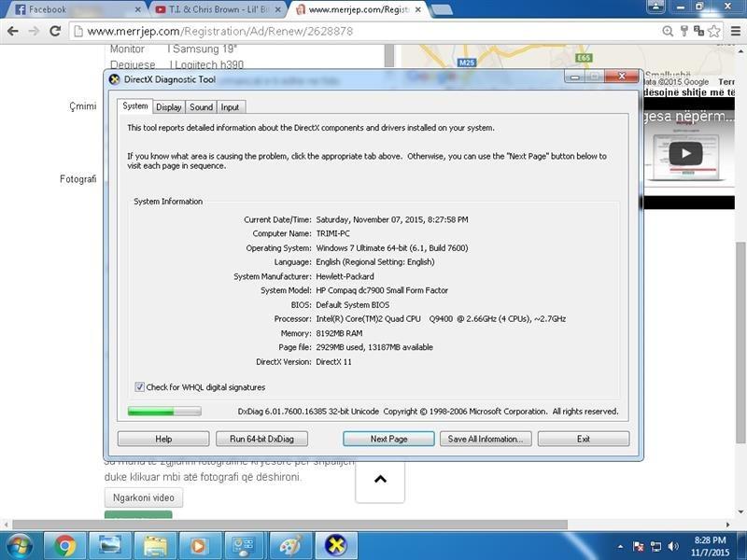Click DirectX Diagnostic Tool title bar icon
The height and width of the screenshot is (560, 747).
coord(114,79)
